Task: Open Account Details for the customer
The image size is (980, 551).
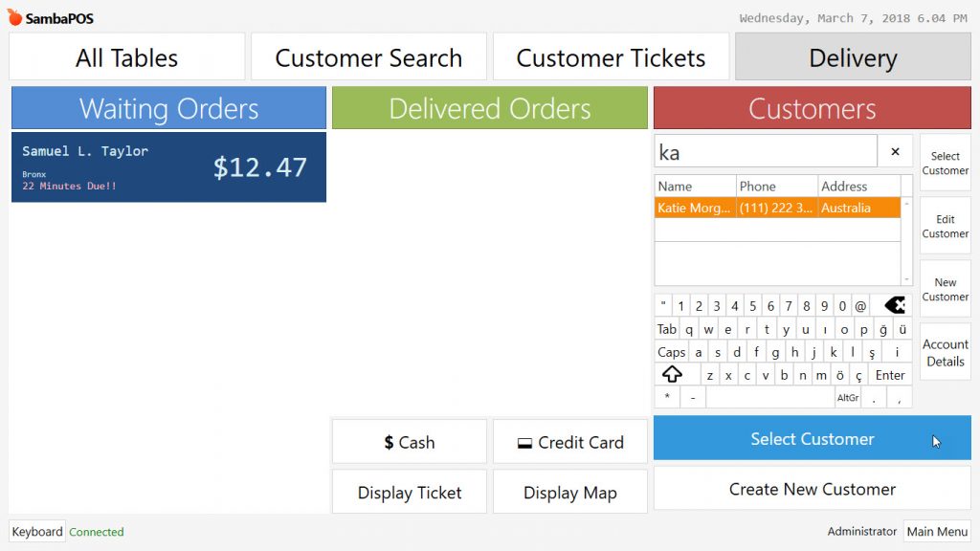Action: click(945, 352)
